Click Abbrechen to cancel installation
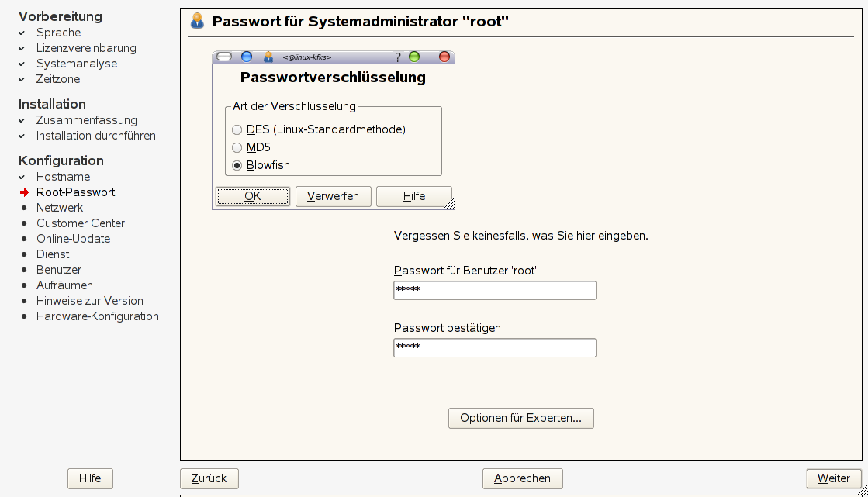The width and height of the screenshot is (868, 497). click(522, 478)
